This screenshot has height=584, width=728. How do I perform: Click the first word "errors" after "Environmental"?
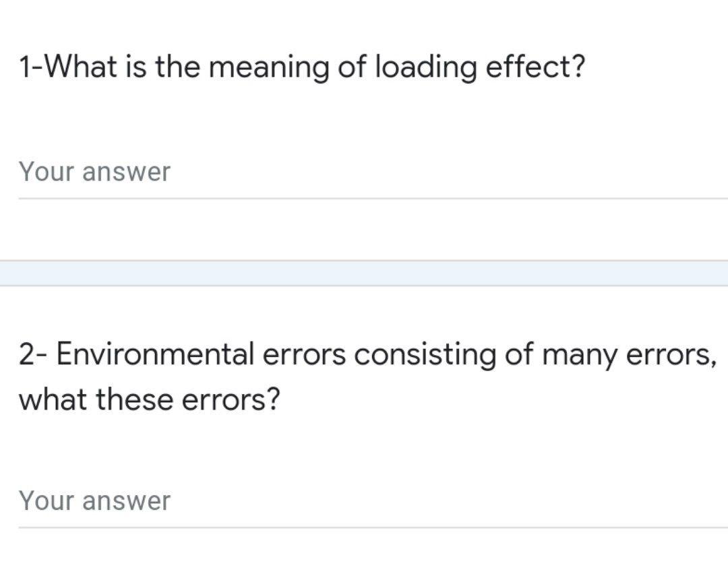[304, 354]
